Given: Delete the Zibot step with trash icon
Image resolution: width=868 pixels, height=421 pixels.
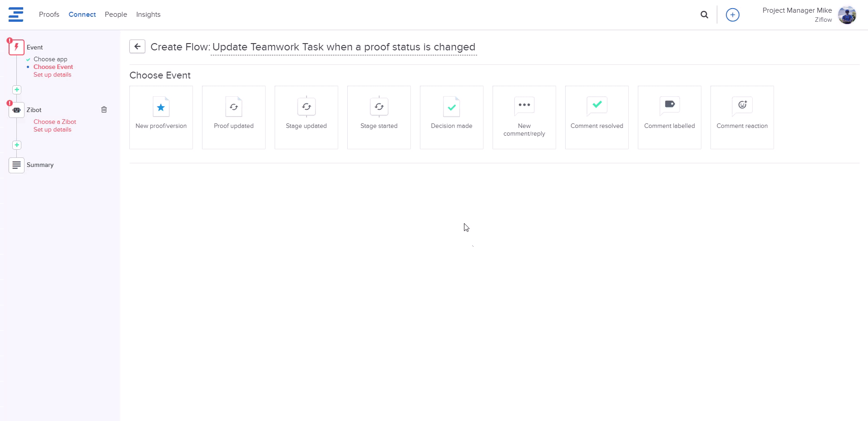Looking at the screenshot, I should pyautogui.click(x=104, y=109).
